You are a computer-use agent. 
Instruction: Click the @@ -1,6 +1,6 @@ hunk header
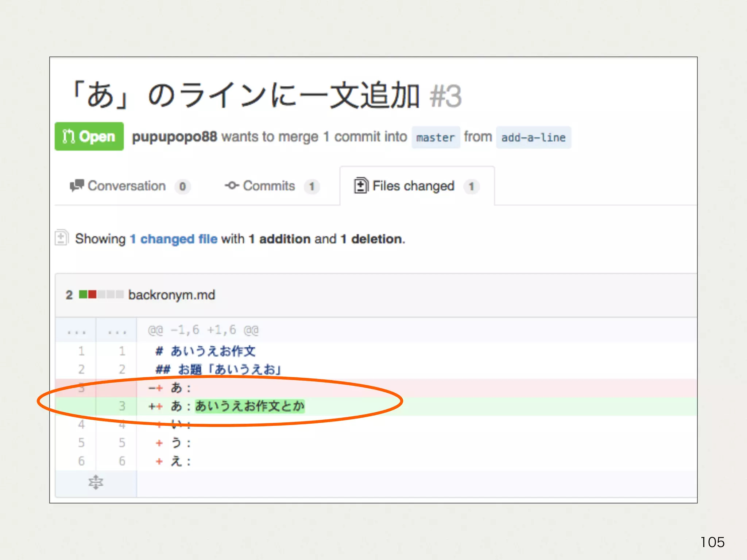pos(203,330)
